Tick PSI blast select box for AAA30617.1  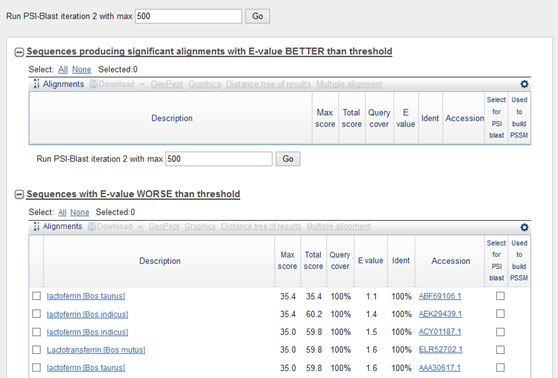500,367
